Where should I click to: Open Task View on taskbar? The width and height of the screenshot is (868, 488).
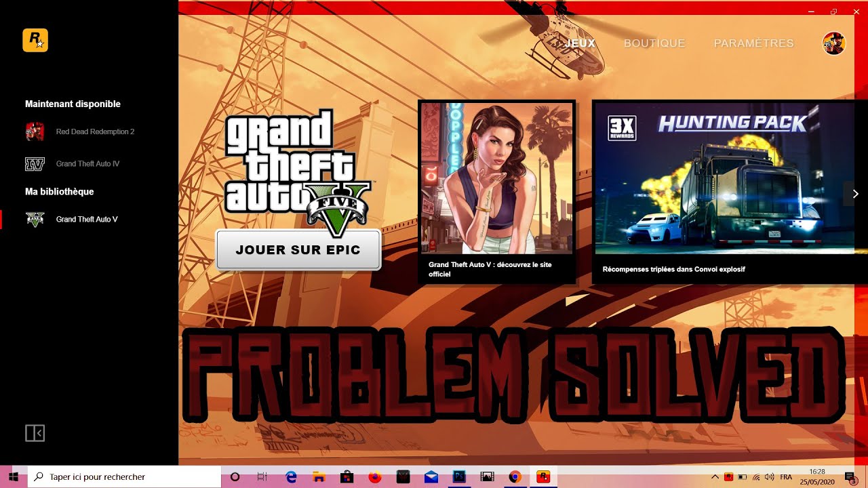pyautogui.click(x=262, y=476)
